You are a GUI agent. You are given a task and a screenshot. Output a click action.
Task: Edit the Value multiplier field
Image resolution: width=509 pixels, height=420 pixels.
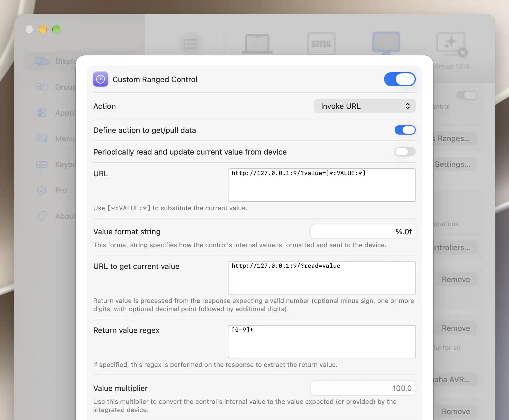click(x=363, y=388)
